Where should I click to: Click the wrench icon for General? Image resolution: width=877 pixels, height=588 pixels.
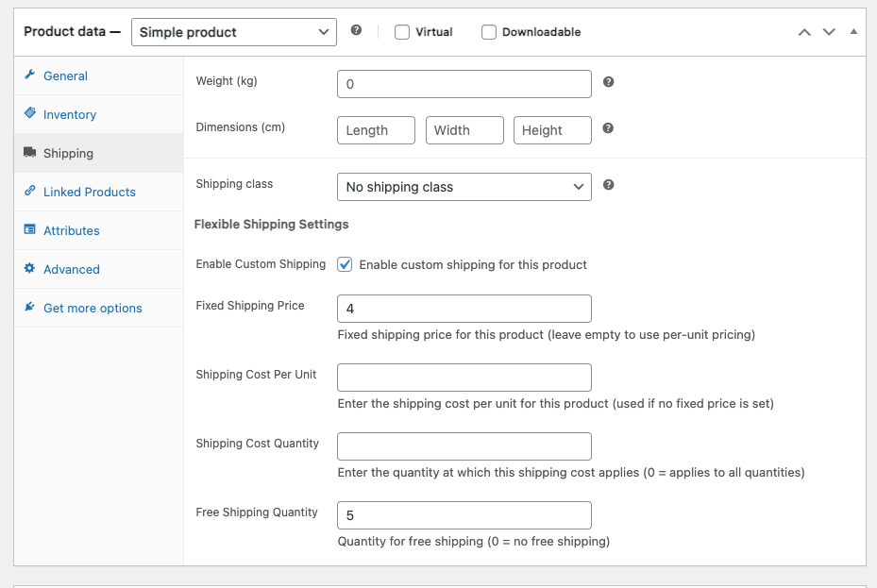tap(30, 76)
